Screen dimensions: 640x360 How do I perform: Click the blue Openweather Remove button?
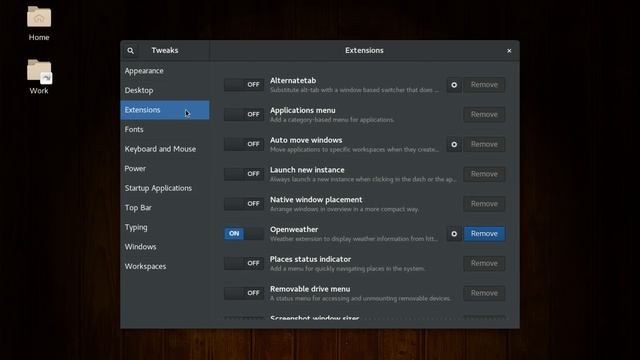pyautogui.click(x=484, y=234)
